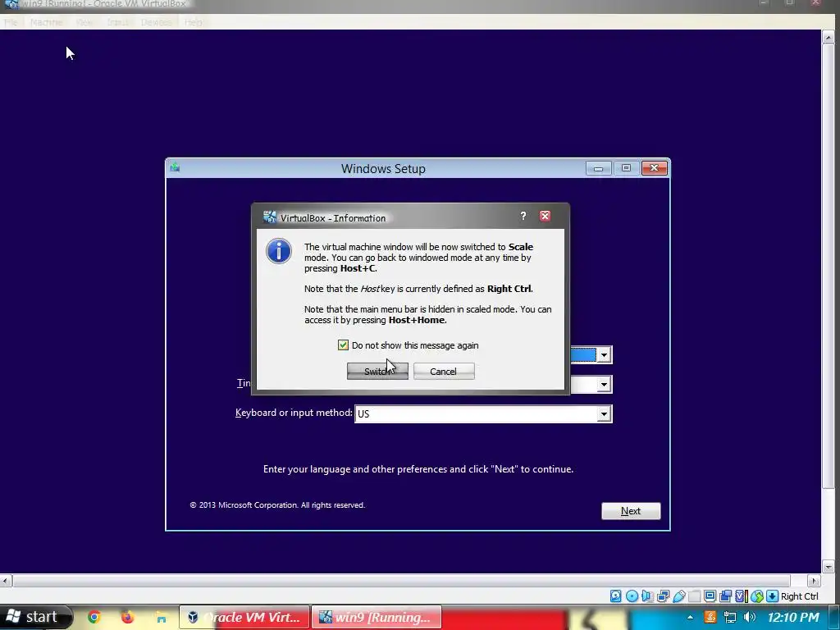Screen dimensions: 840x630
Task: Click the mouse integration status icon
Action: point(757,596)
